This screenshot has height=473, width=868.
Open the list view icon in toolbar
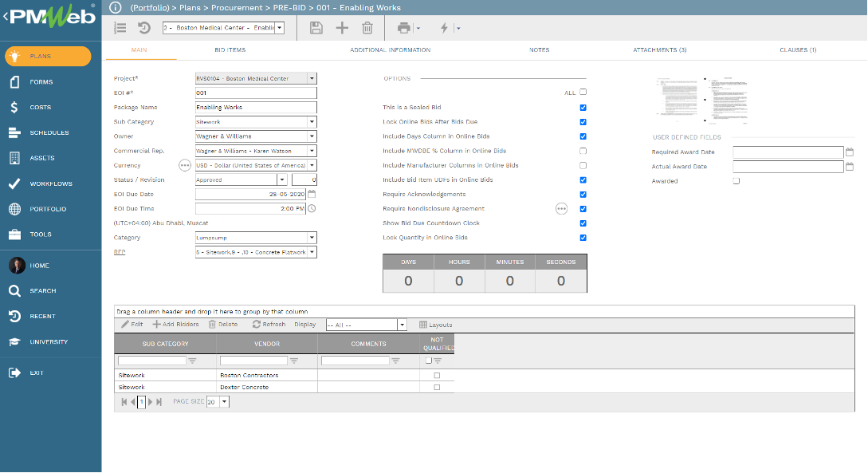pos(120,28)
